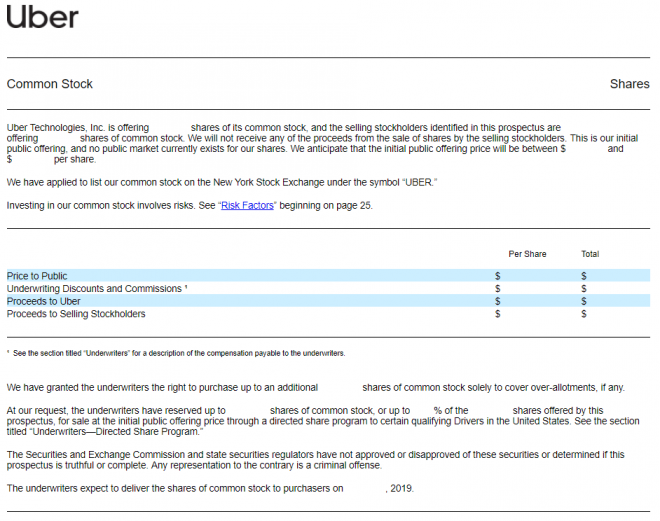Screen dimensions: 660x521
Task: Click the 'Per Share' column header
Action: 527,254
